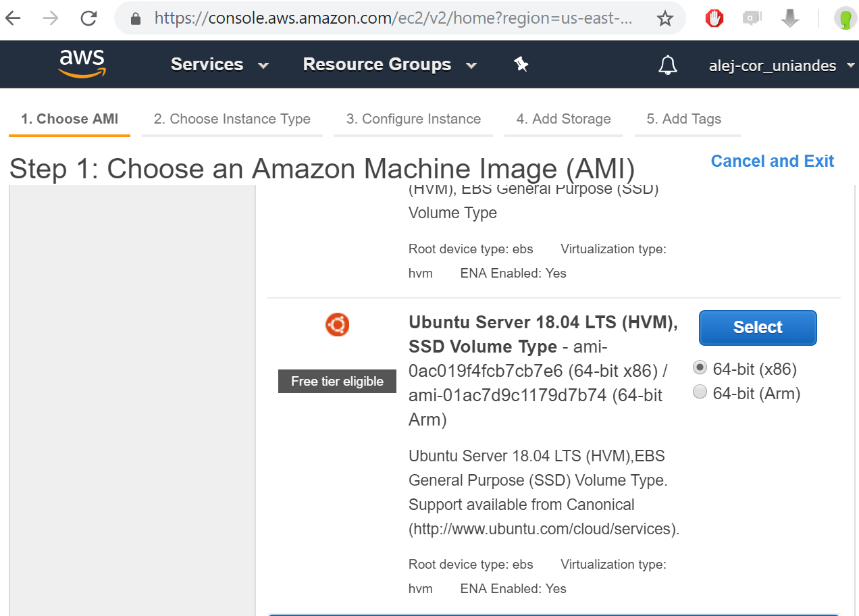Click the blue Select button for Ubuntu
Screen dimensions: 859x616
[x=758, y=328]
